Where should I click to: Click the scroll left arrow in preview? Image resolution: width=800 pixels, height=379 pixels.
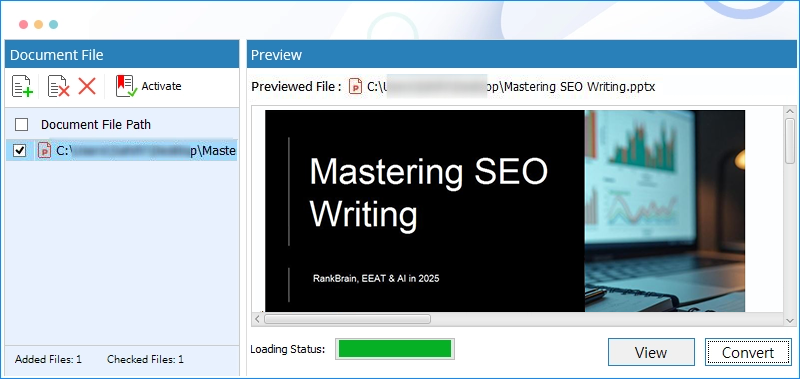(x=257, y=319)
